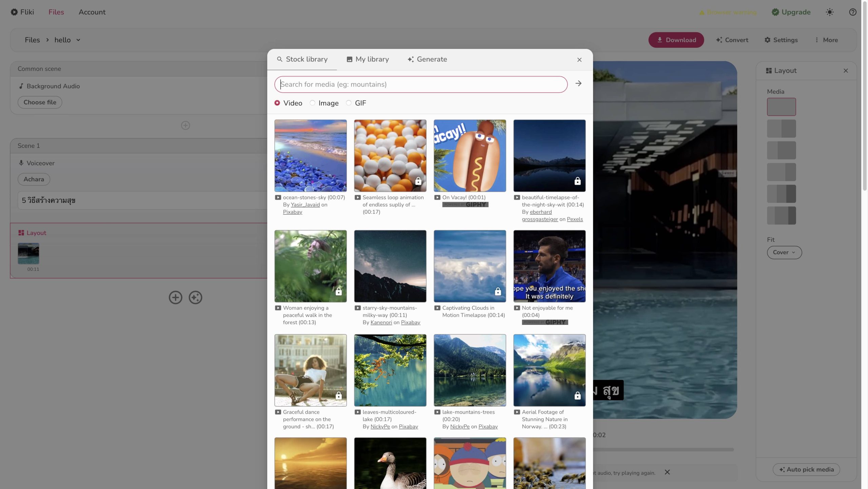Click the Download button
The width and height of the screenshot is (868, 489).
click(676, 40)
